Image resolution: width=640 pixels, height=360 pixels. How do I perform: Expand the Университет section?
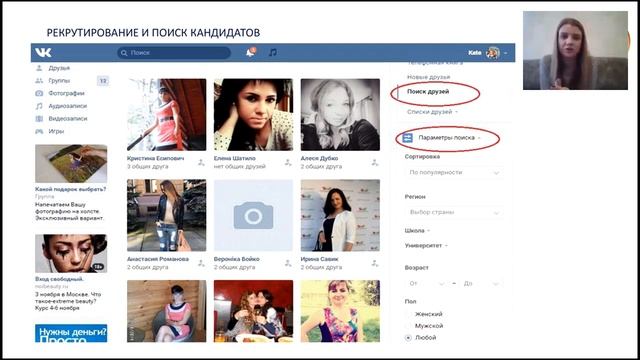[x=426, y=246]
